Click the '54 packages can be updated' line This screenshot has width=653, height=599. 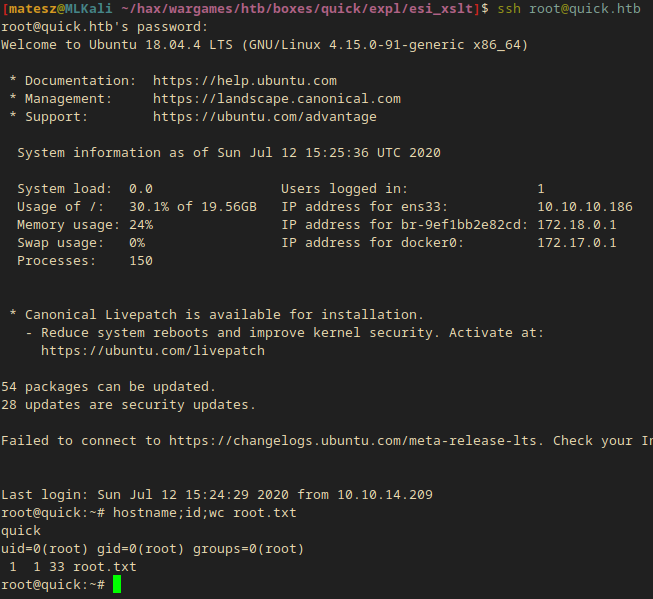pyautogui.click(x=109, y=387)
